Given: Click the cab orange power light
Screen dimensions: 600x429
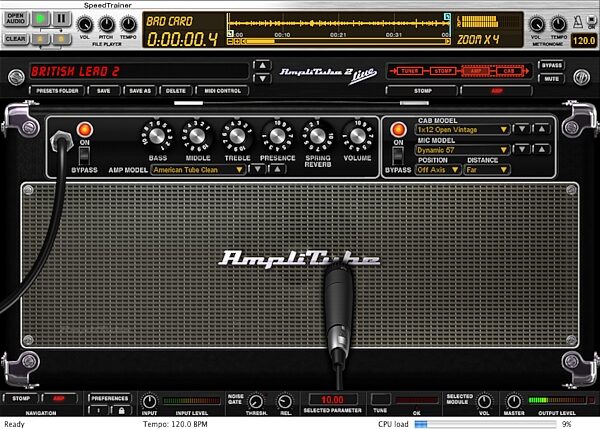Looking at the screenshot, I should pos(398,130).
